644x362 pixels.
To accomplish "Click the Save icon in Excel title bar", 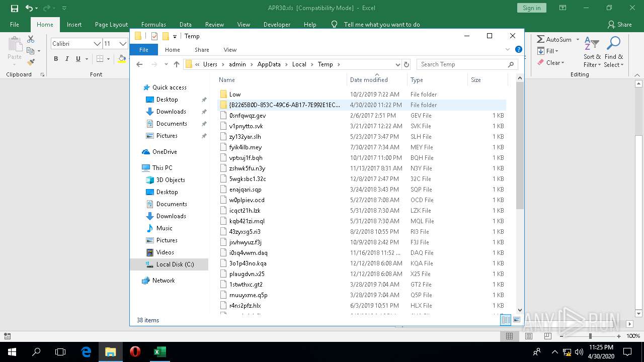I will pos(14,8).
